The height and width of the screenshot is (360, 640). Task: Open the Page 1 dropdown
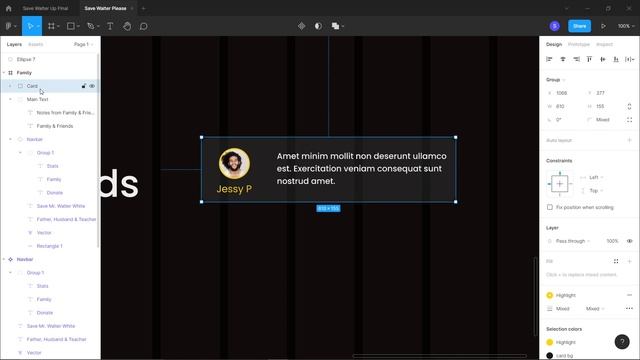click(84, 44)
